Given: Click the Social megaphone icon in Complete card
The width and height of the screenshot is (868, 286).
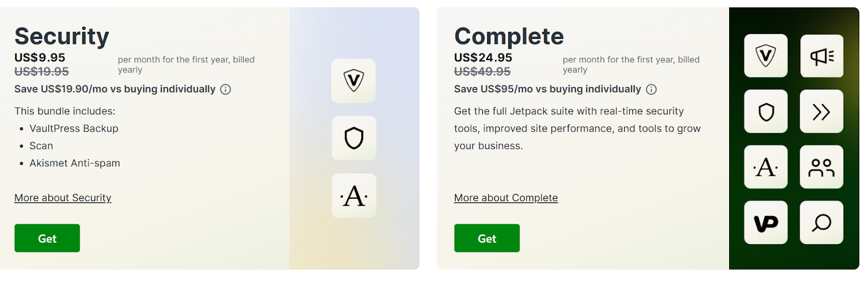Looking at the screenshot, I should [821, 56].
